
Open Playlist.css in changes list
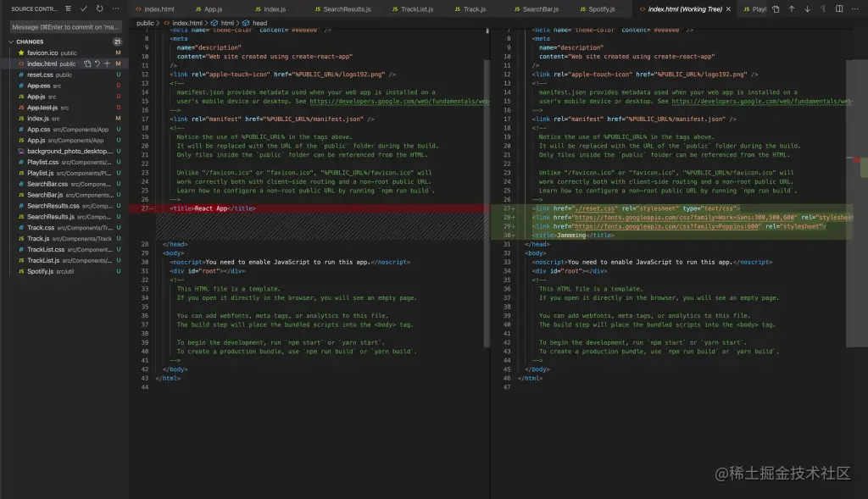coord(66,162)
